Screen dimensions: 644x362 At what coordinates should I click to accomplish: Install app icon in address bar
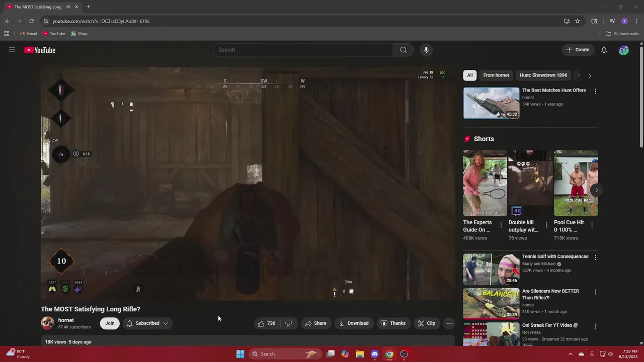tap(567, 21)
